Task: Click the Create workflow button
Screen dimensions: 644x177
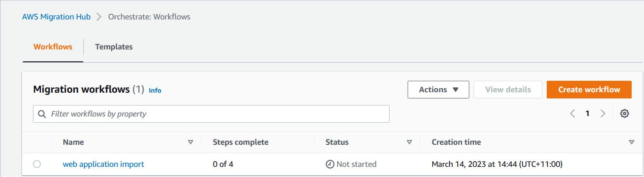Action: 589,90
